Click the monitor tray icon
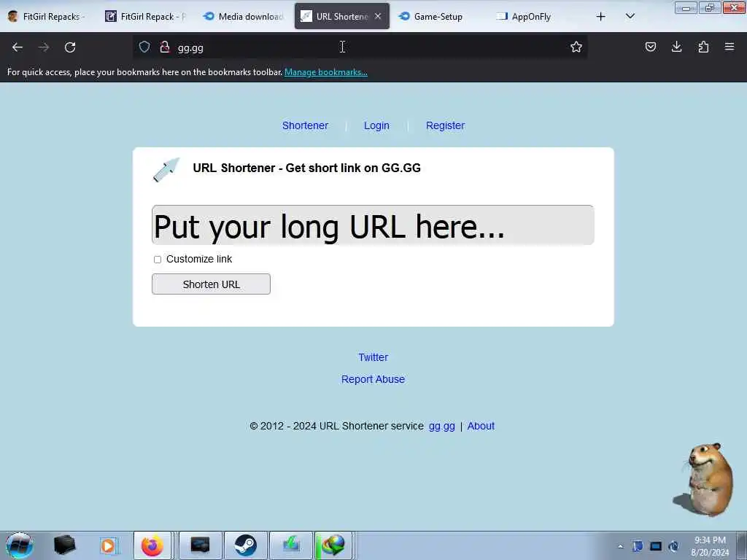This screenshot has height=560, width=747. pyautogui.click(x=656, y=546)
